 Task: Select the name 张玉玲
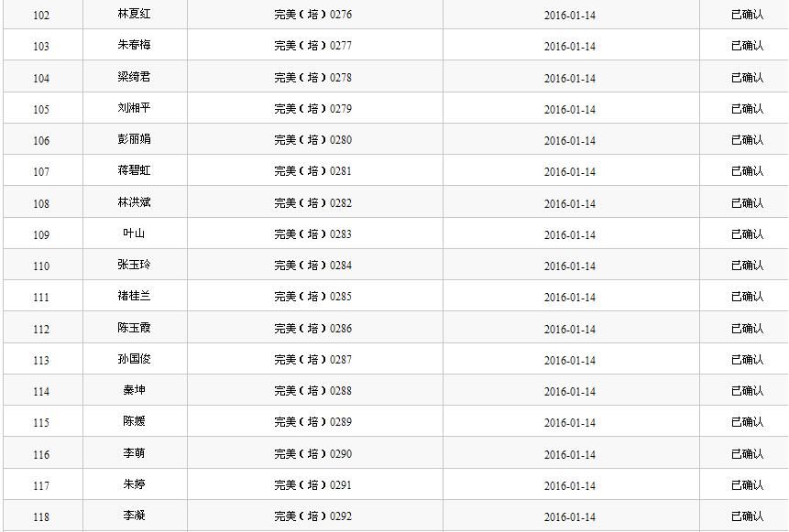click(x=134, y=266)
